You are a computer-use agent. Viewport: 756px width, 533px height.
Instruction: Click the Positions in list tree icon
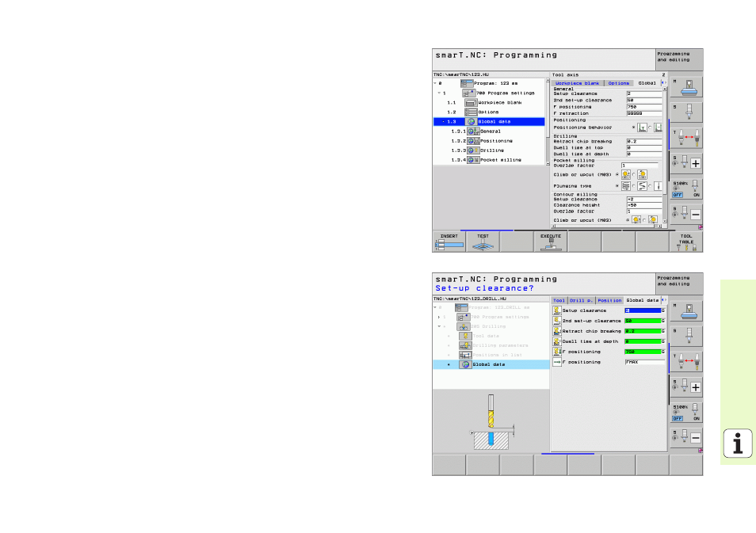click(465, 355)
